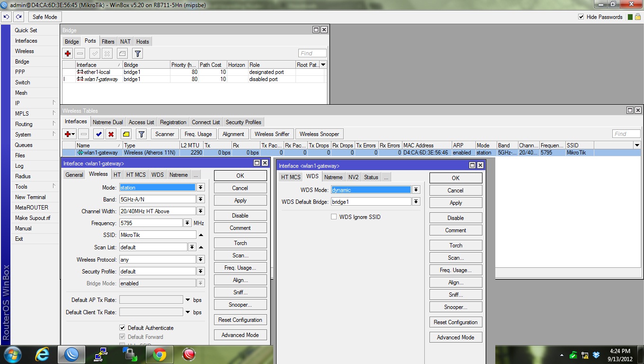Image resolution: width=644 pixels, height=364 pixels.
Task: Click the blue checkmark enable icon in Wireless Tables
Action: [98, 134]
